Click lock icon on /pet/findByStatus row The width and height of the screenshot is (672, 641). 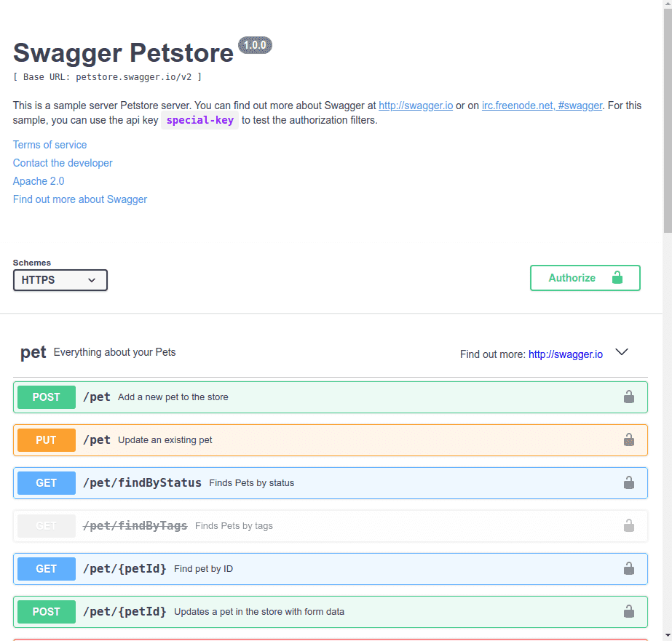click(x=628, y=483)
